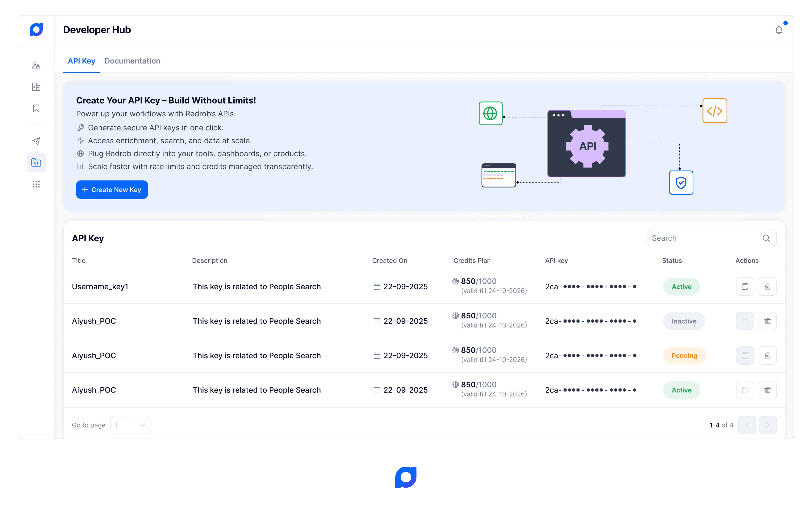Viewport: 812px width, 514px height.
Task: Toggle the Active status on Username_key1
Action: [682, 286]
